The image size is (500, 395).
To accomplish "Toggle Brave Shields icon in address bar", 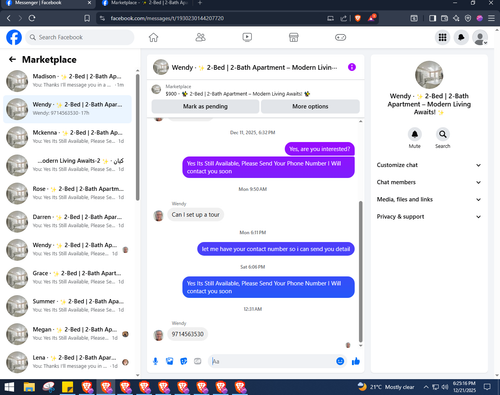I will (358, 18).
